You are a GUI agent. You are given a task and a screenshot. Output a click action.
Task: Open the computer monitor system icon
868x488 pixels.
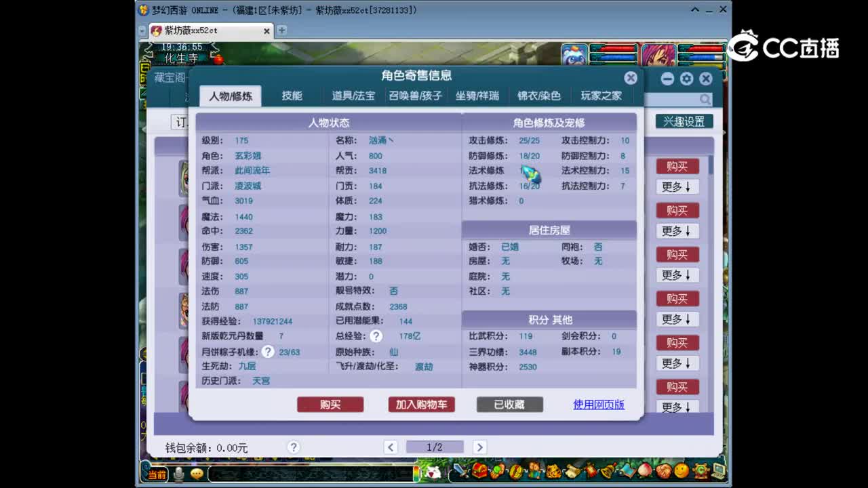pos(719,470)
